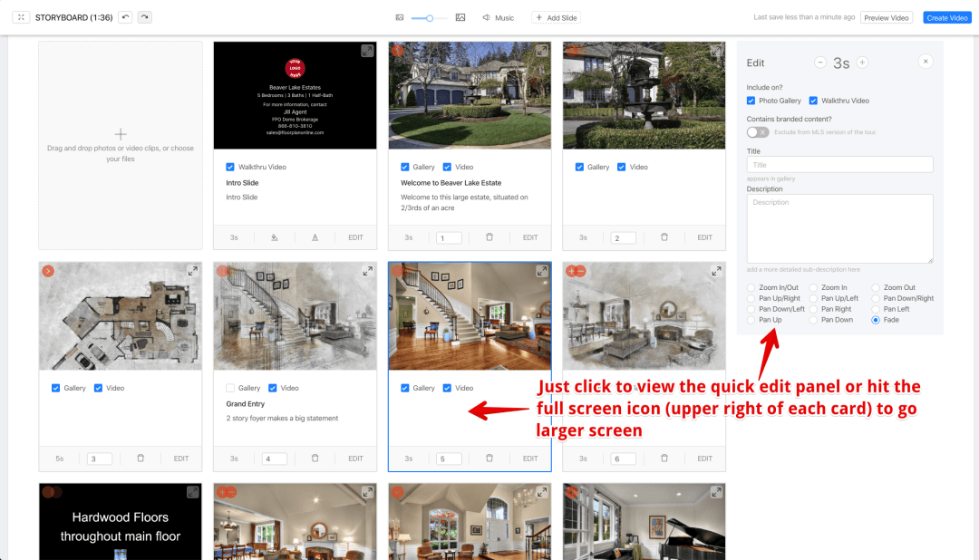Viewport: 979px width, 560px height.
Task: Undo the last storyboard change
Action: coord(125,17)
